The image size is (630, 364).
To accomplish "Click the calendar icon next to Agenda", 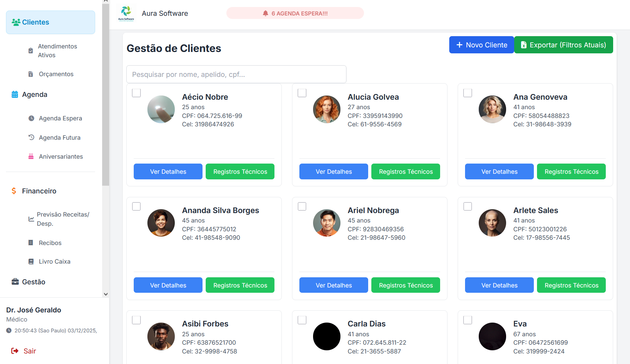I will pyautogui.click(x=15, y=94).
